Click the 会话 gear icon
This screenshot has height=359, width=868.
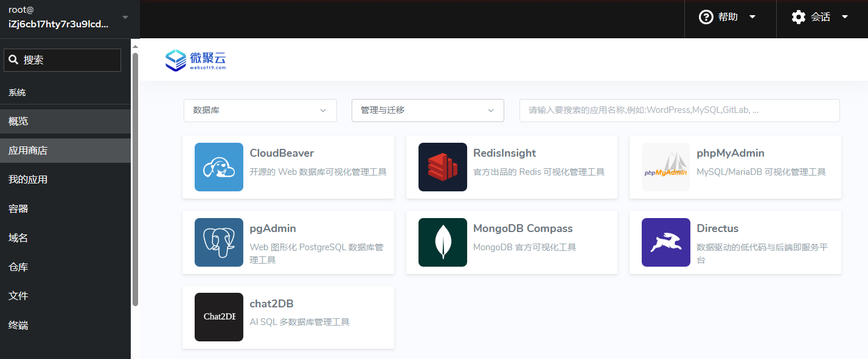[798, 17]
